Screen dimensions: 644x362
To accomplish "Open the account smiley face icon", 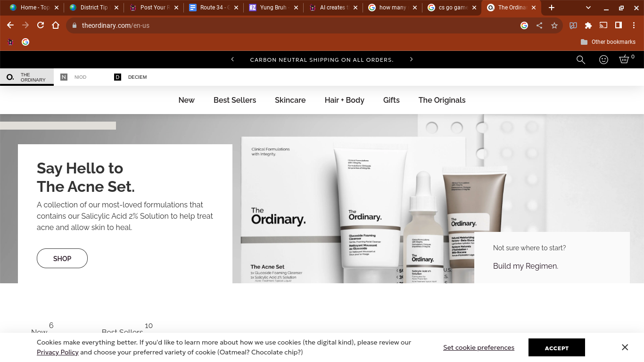I will tap(603, 60).
